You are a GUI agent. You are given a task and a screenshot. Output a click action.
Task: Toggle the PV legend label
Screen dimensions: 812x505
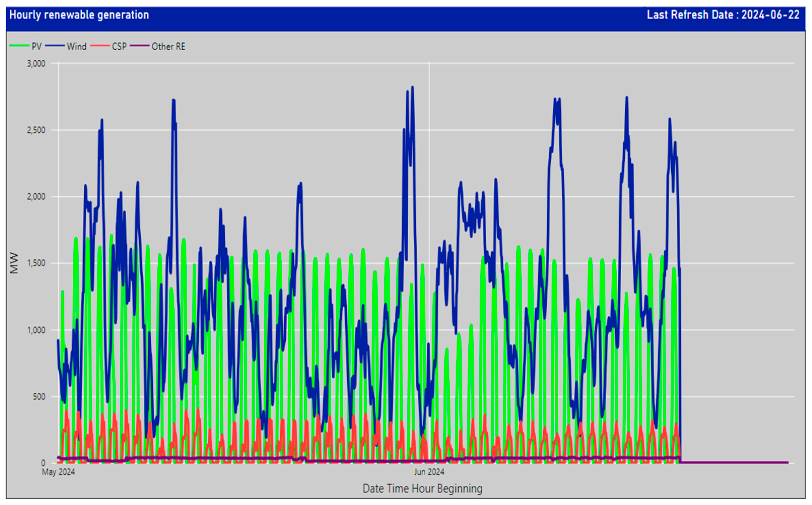click(x=37, y=47)
